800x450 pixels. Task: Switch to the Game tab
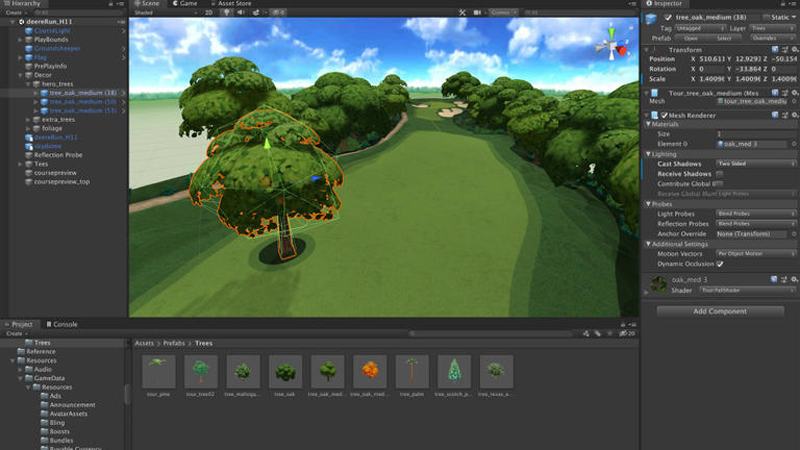point(187,3)
